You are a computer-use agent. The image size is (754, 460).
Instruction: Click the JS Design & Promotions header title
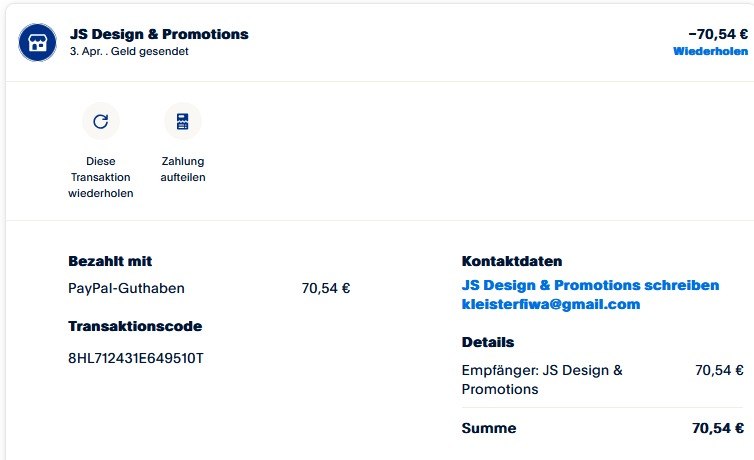click(x=159, y=34)
